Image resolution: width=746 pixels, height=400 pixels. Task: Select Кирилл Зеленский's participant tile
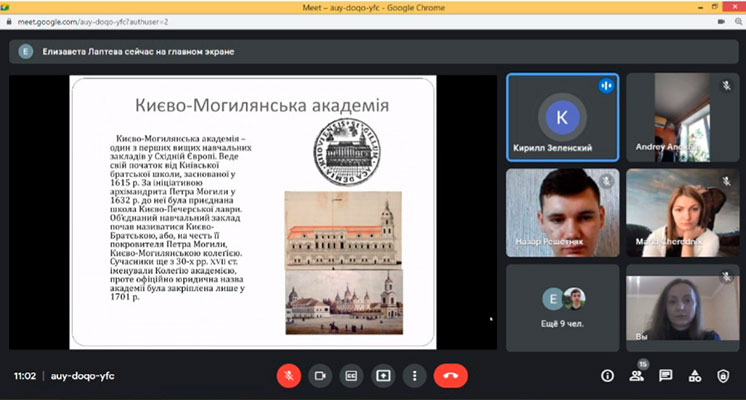(x=561, y=117)
